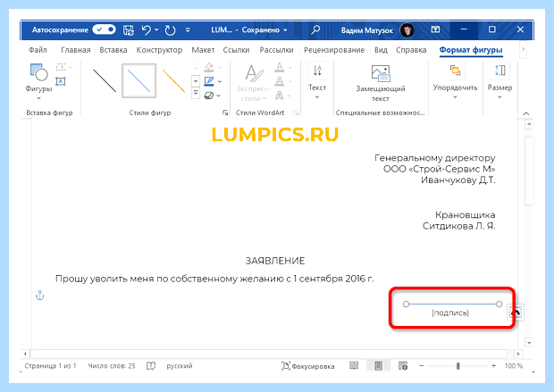Click the search magnifier icon
Screen dimensions: 554x392
pos(315,29)
